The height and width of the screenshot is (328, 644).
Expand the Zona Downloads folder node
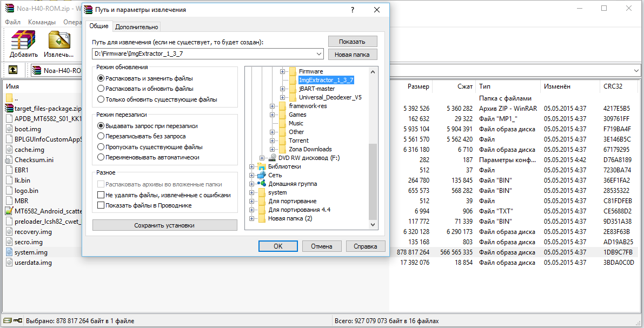(x=273, y=150)
